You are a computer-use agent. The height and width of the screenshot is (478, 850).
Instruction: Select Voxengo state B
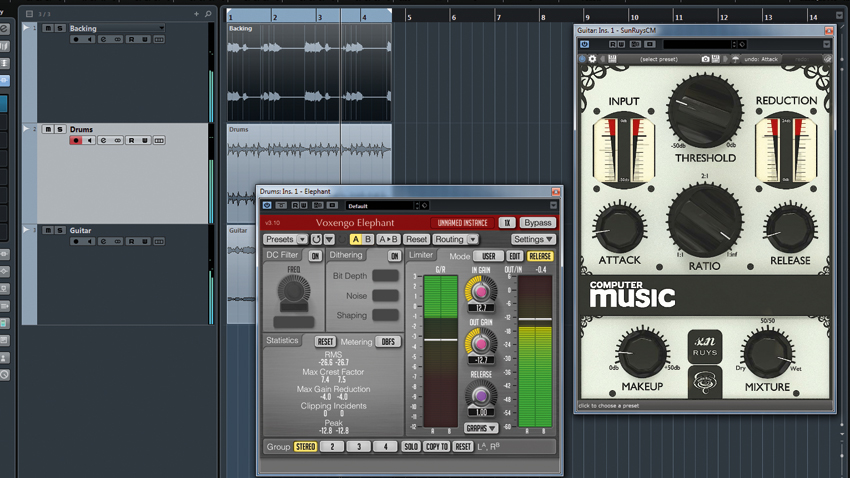pyautogui.click(x=368, y=239)
